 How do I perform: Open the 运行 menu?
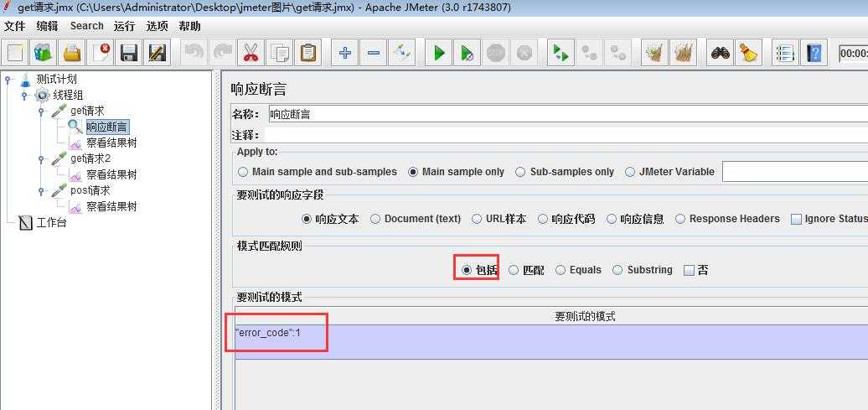point(125,26)
